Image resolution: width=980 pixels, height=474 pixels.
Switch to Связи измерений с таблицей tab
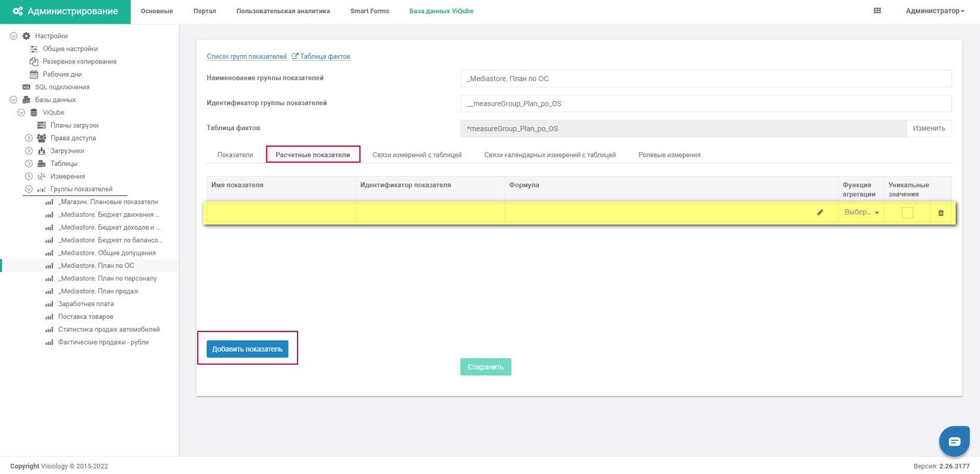pyautogui.click(x=417, y=155)
